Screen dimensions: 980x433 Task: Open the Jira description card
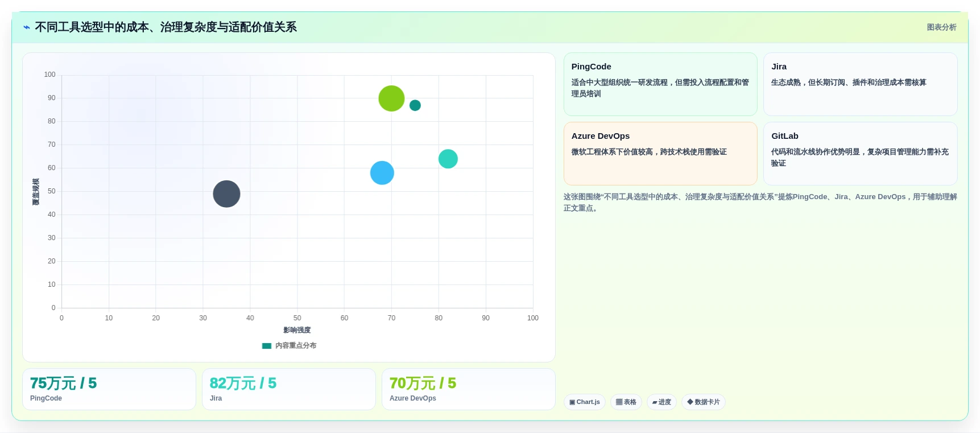click(x=860, y=84)
